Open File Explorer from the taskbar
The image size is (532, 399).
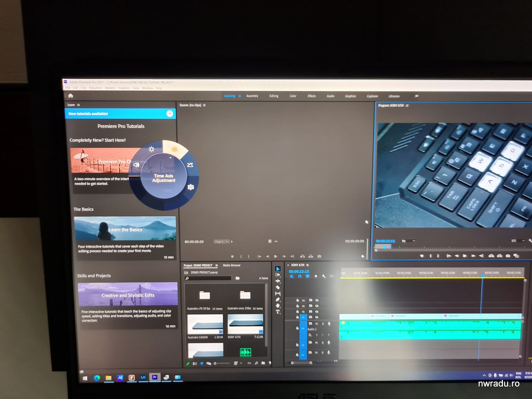(108, 378)
